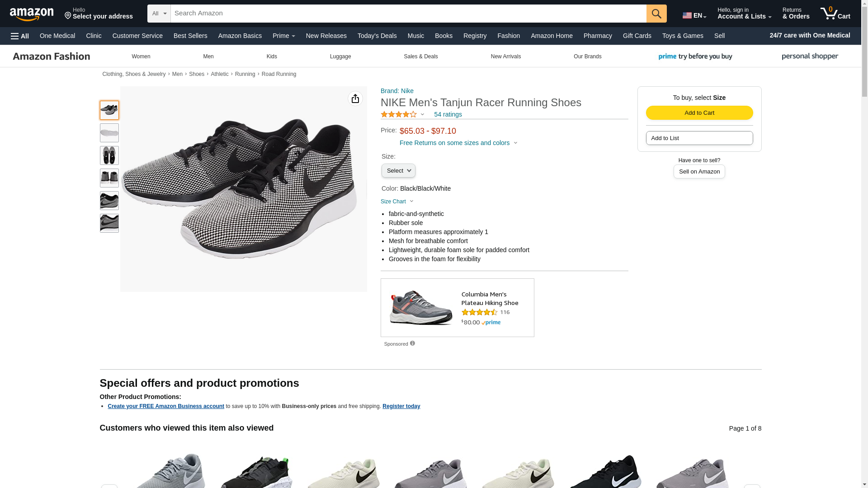Screen dimensions: 868x488
Task: Select the shoe sole thumbnail image
Action: (x=109, y=133)
